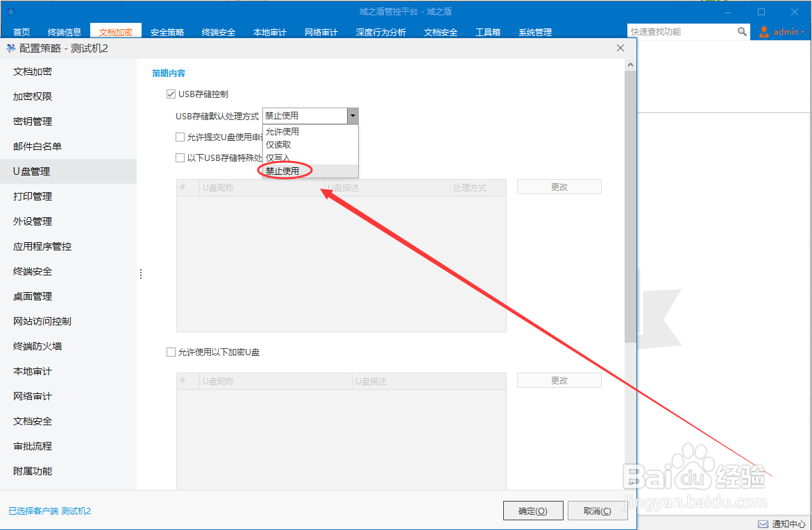Switch to the 文档加密 tab
Viewport: 812px width, 530px height.
click(115, 32)
